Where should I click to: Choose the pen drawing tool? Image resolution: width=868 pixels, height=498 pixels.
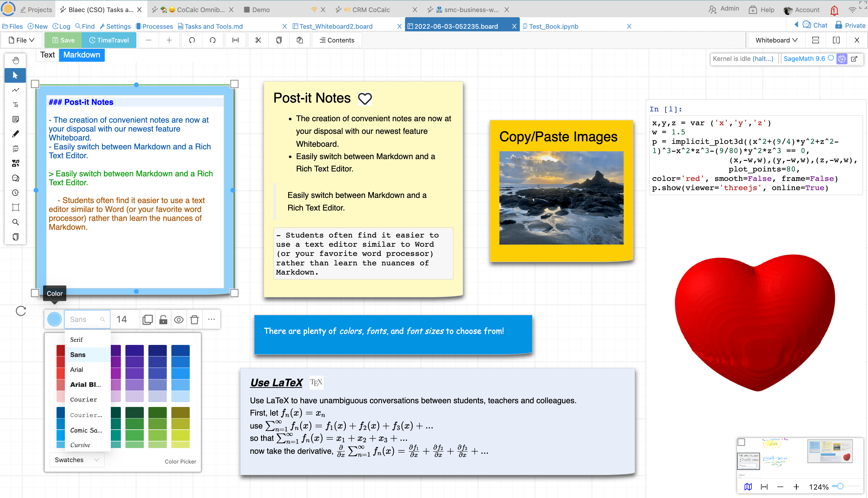[15, 134]
